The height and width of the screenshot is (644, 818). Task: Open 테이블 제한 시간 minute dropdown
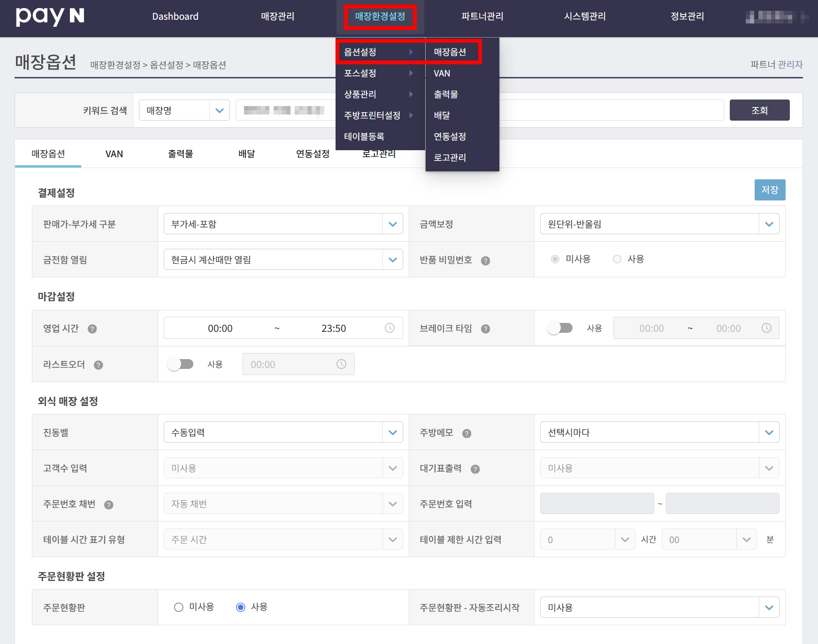[709, 539]
